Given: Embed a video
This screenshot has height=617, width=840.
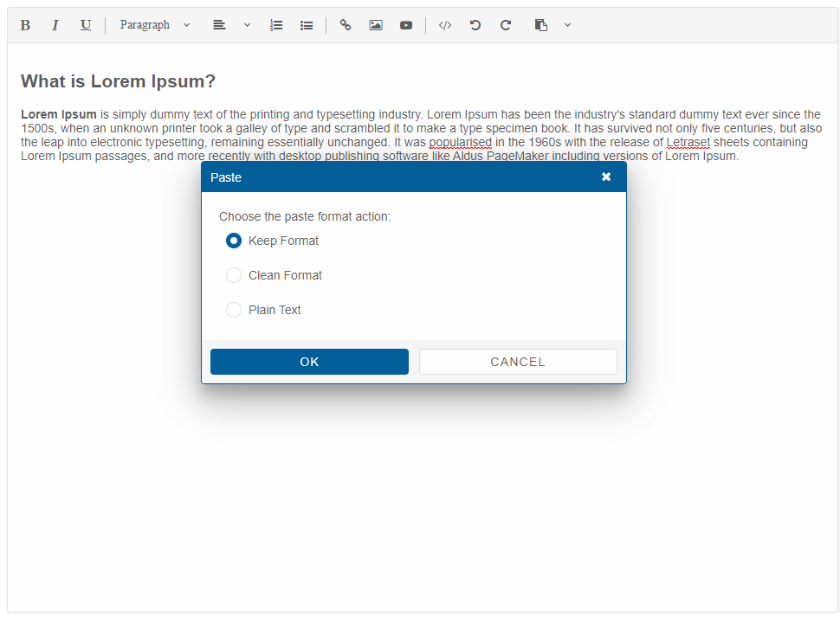Looking at the screenshot, I should 405,25.
